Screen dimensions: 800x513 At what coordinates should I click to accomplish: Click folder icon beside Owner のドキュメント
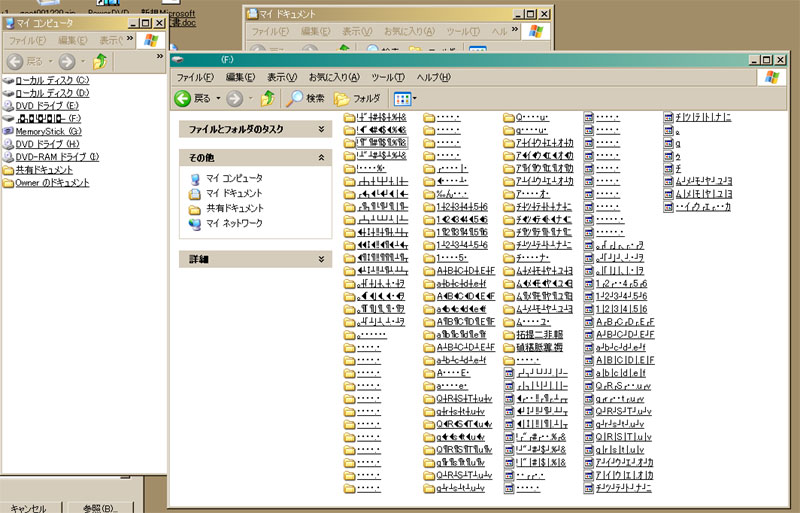pyautogui.click(x=8, y=182)
